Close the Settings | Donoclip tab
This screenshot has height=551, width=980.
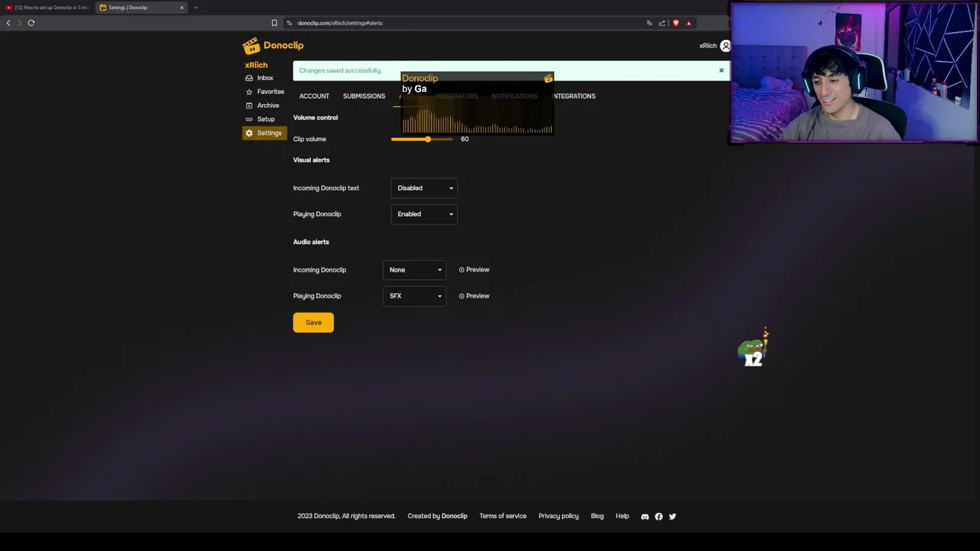[x=181, y=8]
